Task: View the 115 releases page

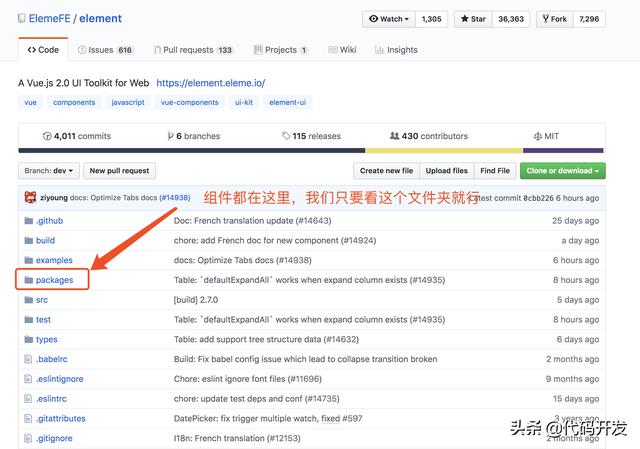Action: click(311, 136)
